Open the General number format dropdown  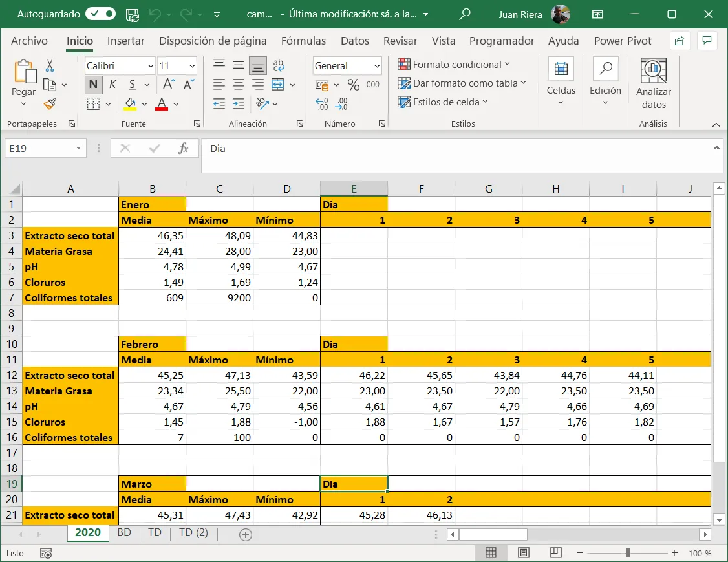click(377, 66)
